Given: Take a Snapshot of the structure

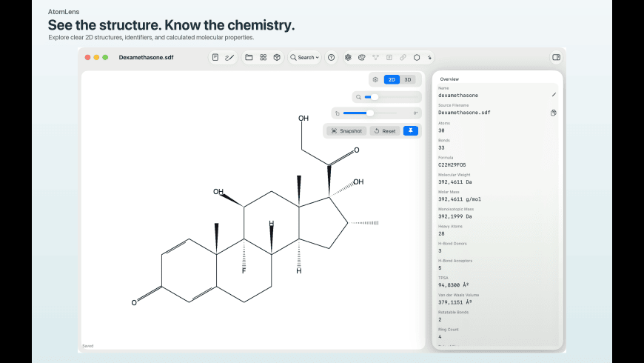Looking at the screenshot, I should pyautogui.click(x=346, y=130).
